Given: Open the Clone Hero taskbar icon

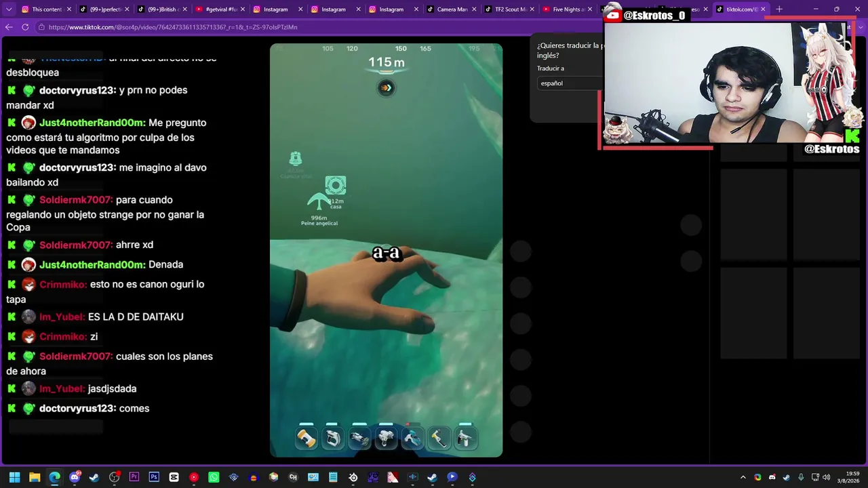Looking at the screenshot, I should (293, 477).
